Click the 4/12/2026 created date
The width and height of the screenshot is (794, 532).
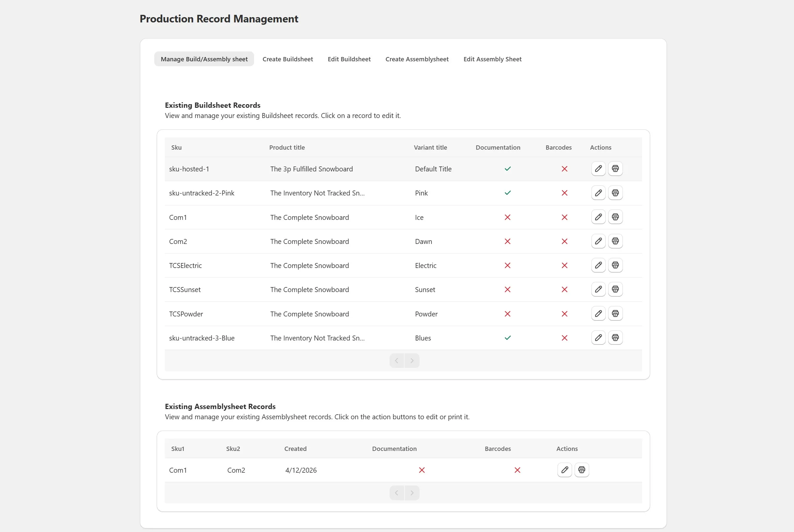click(301, 470)
